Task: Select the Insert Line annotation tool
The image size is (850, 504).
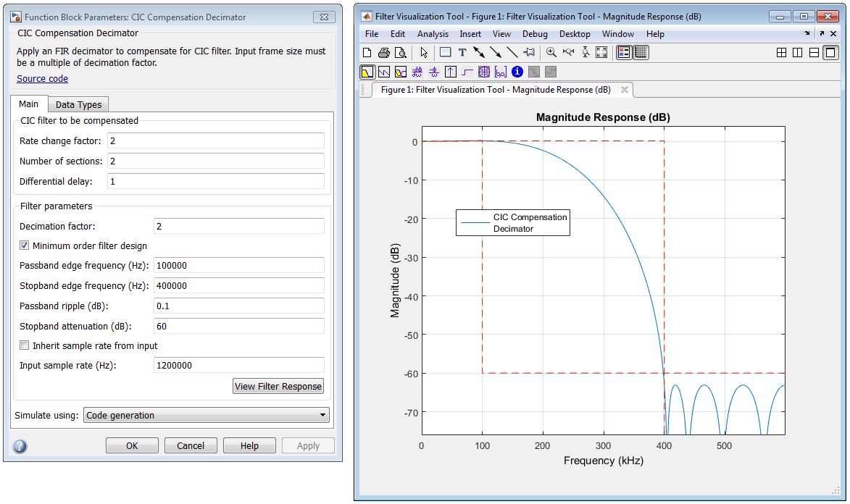Action: click(x=512, y=53)
